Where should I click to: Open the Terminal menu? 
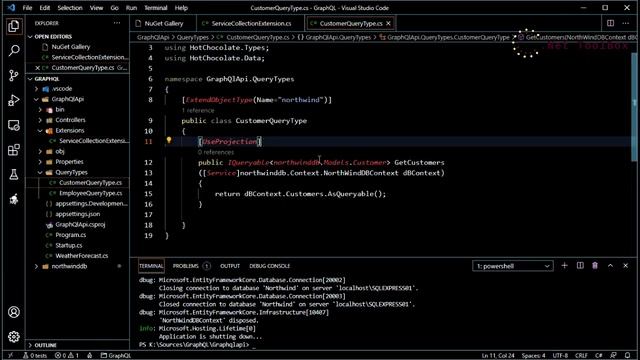click(156, 8)
